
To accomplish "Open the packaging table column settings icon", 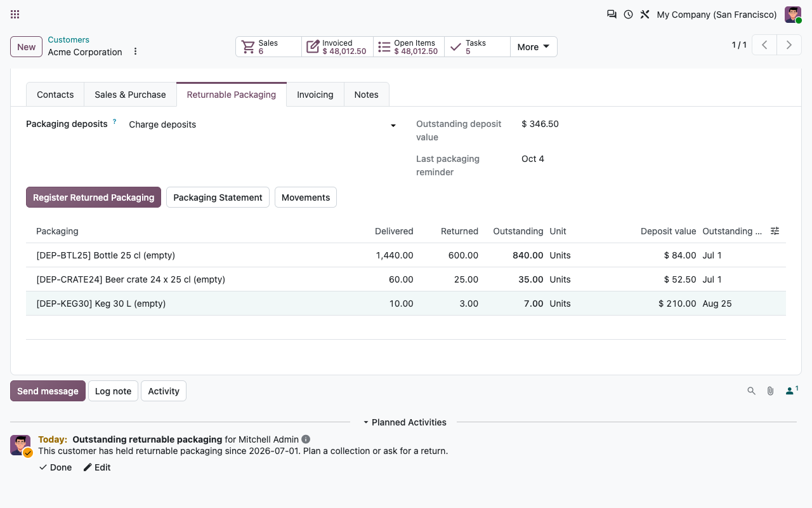I will pos(775,231).
